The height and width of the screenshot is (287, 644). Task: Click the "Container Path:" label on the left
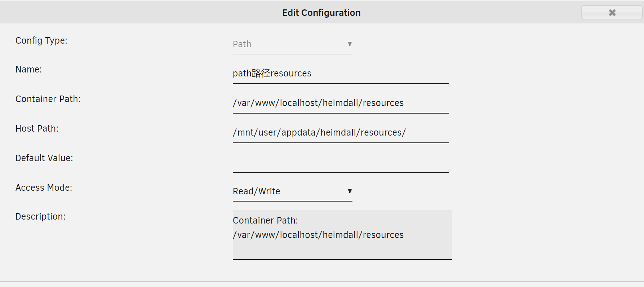[48, 99]
